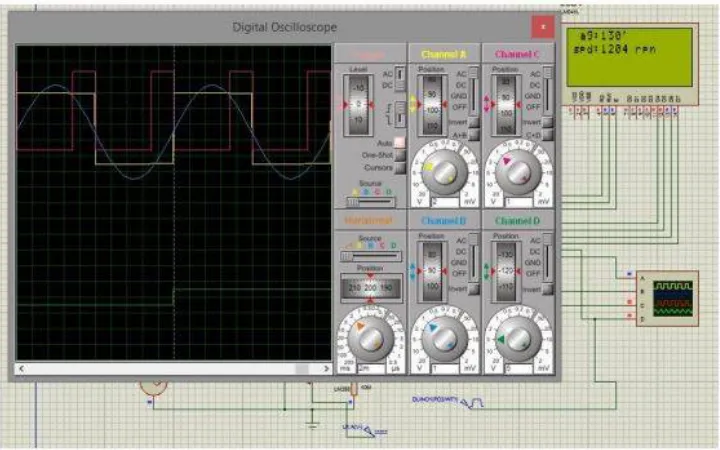Click the Channel C volts/div knob
The height and width of the screenshot is (450, 720).
(x=518, y=172)
